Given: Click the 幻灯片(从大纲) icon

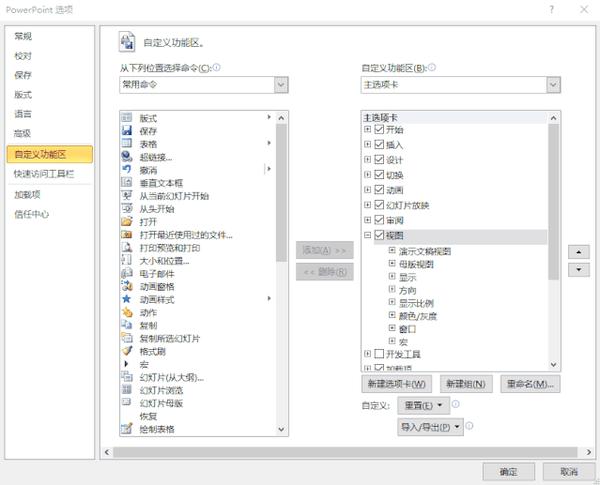Looking at the screenshot, I should (x=127, y=377).
